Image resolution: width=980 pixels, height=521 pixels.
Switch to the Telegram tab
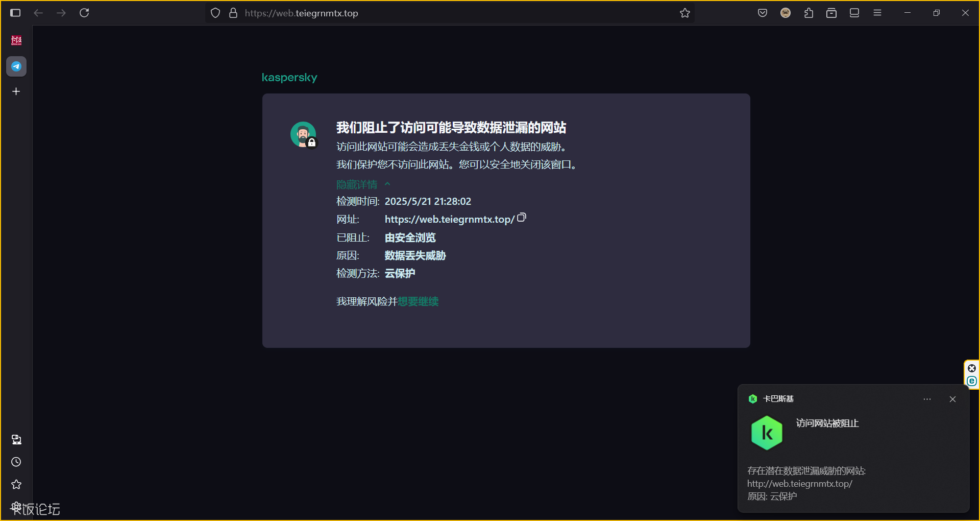(x=16, y=66)
